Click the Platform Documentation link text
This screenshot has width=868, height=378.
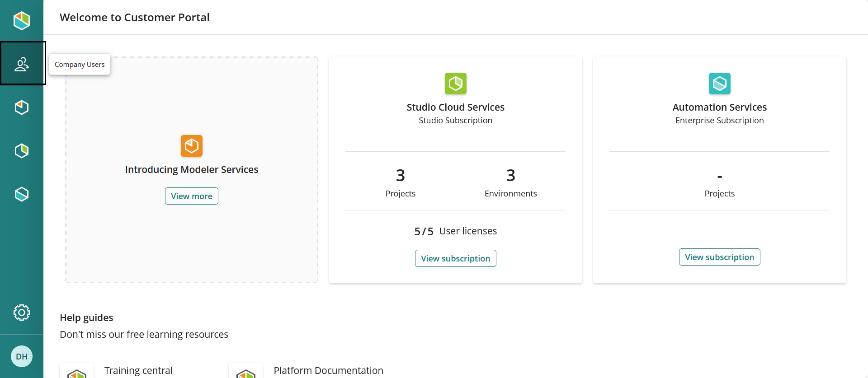pos(328,370)
